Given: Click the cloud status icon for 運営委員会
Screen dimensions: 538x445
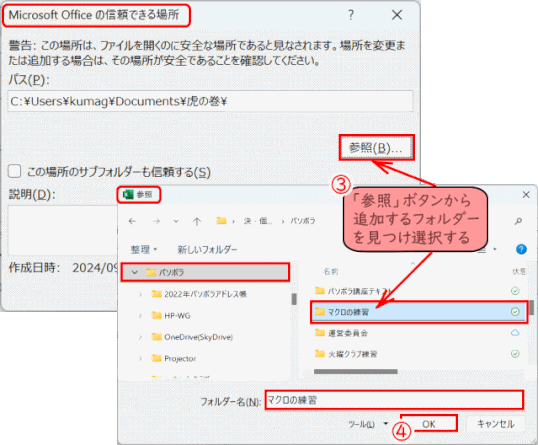Looking at the screenshot, I should click(x=515, y=332).
